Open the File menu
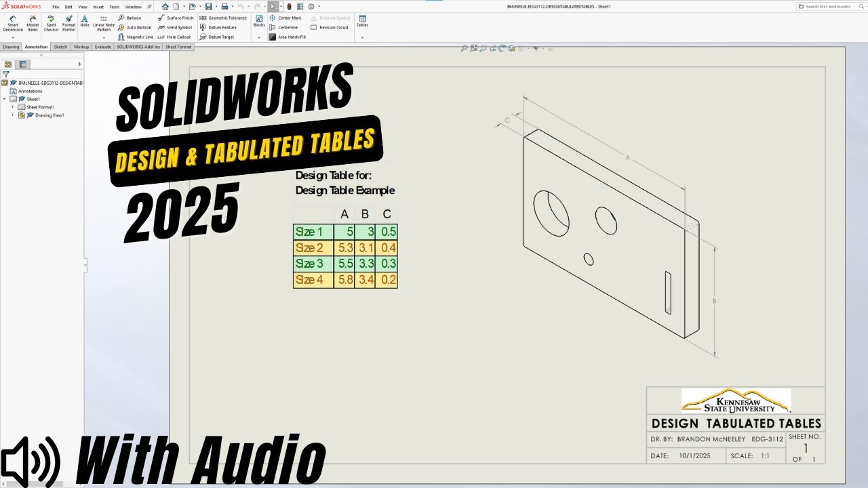Viewport: 868px width, 488px height. click(56, 7)
